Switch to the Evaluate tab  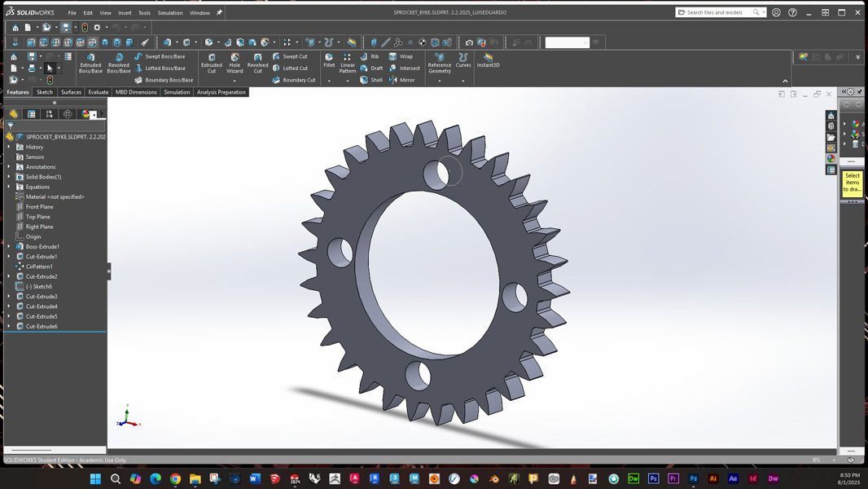click(x=98, y=92)
